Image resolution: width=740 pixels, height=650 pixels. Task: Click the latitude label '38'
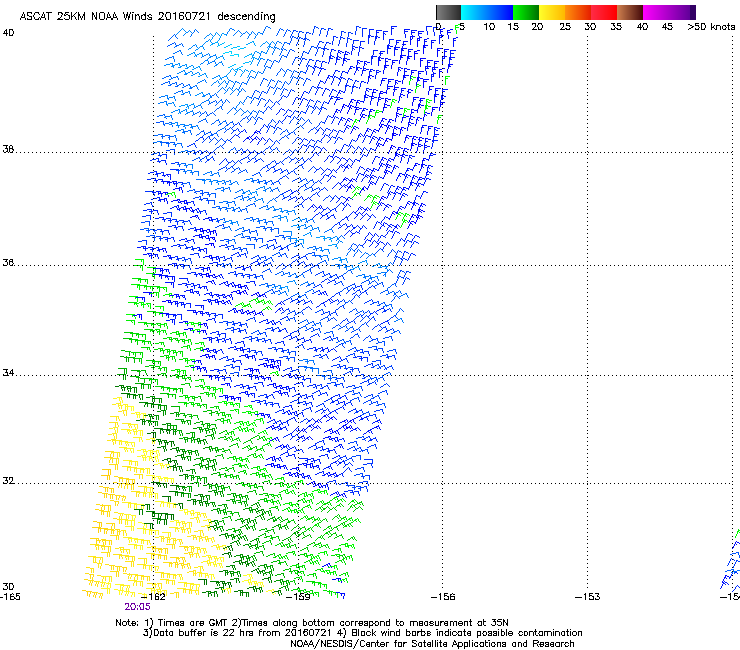pyautogui.click(x=8, y=150)
